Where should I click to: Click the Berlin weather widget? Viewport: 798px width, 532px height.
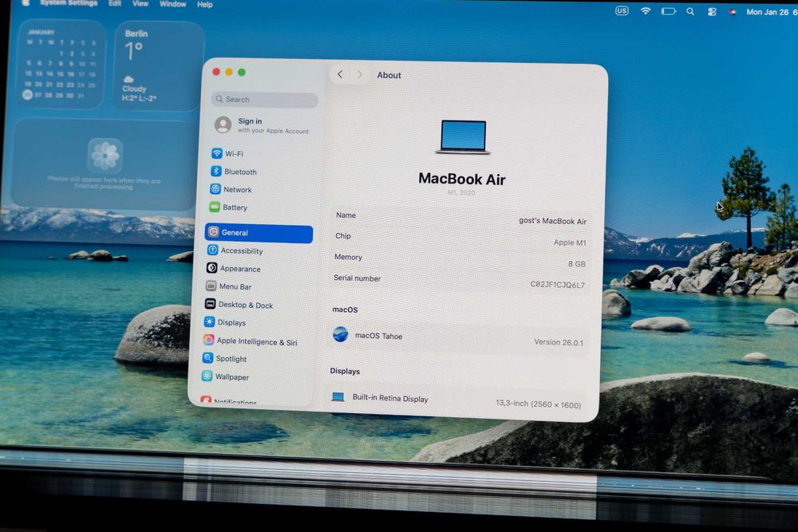tap(160, 66)
